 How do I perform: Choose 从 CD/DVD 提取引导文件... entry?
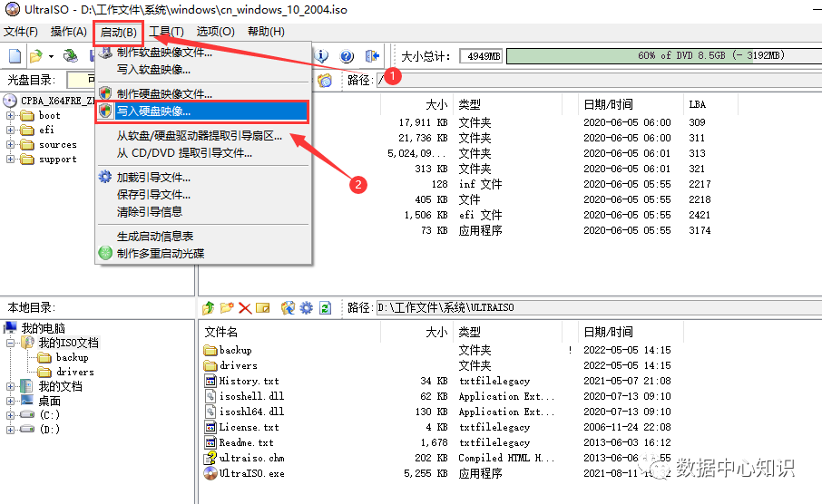[x=203, y=153]
